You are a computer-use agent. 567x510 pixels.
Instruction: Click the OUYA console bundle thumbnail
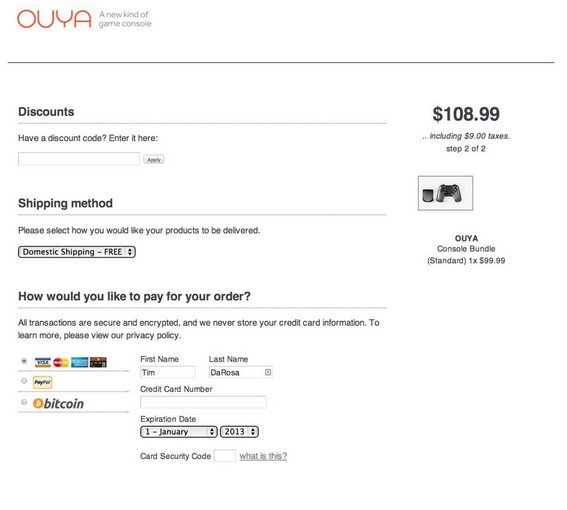pyautogui.click(x=446, y=193)
